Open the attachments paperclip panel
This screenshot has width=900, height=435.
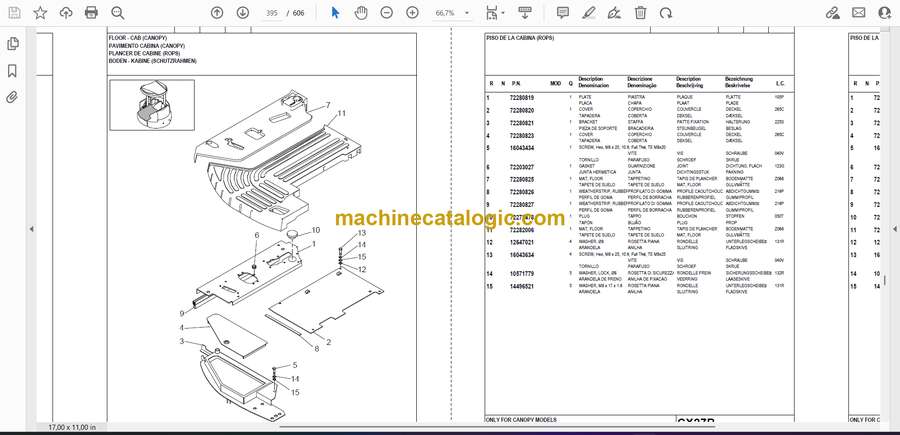12,97
